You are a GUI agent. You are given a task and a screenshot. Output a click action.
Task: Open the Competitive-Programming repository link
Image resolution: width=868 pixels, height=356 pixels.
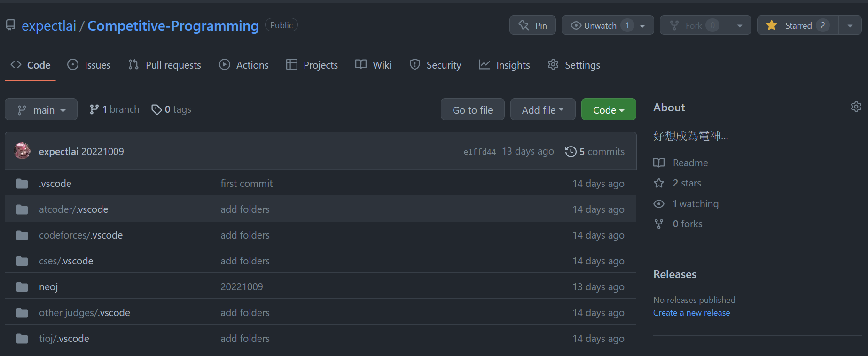tap(173, 26)
